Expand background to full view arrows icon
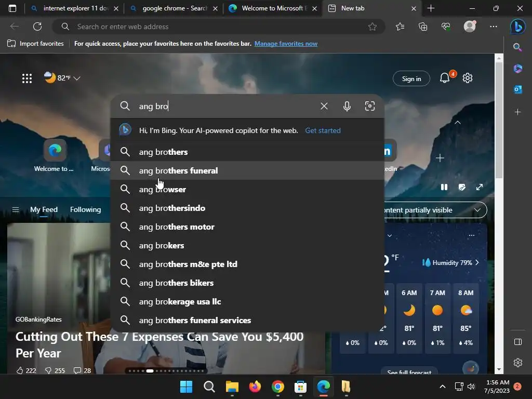 (x=480, y=187)
